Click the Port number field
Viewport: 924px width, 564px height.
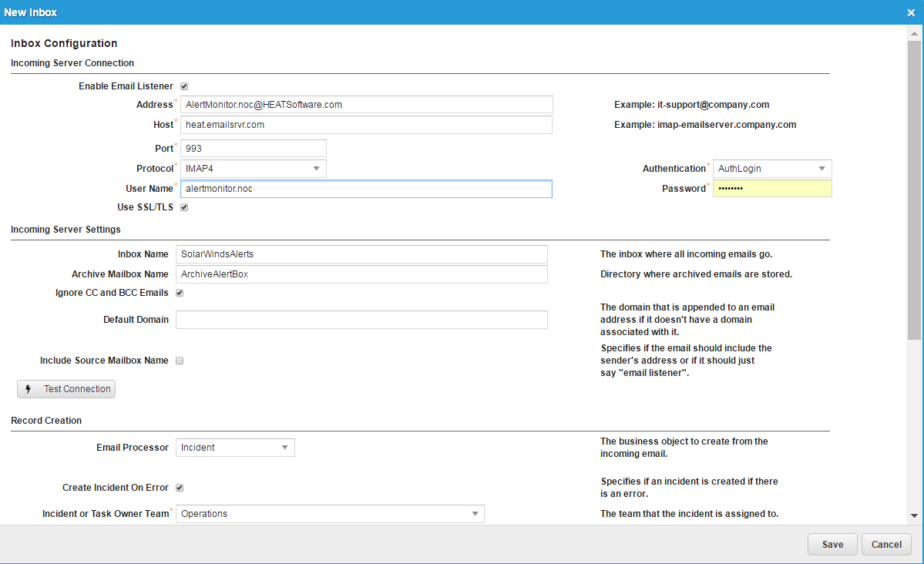click(253, 148)
